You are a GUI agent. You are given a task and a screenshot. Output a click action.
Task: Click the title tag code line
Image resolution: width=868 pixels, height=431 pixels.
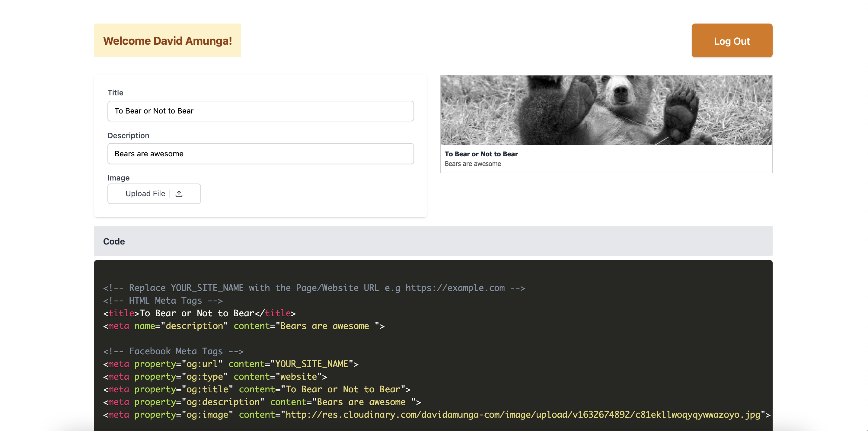click(199, 313)
